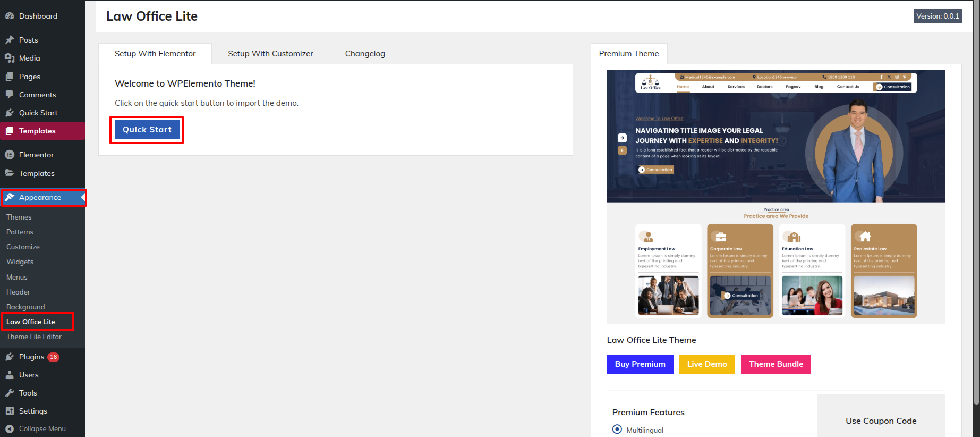Viewport: 980px width, 437px height.
Task: Click the Collapse Menu arrow icon
Action: tap(10, 428)
